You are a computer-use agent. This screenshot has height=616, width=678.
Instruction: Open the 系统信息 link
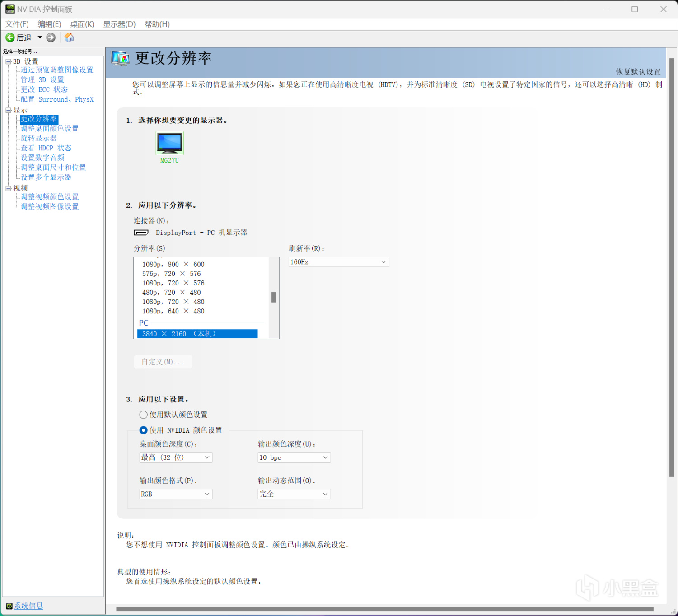[x=28, y=606]
